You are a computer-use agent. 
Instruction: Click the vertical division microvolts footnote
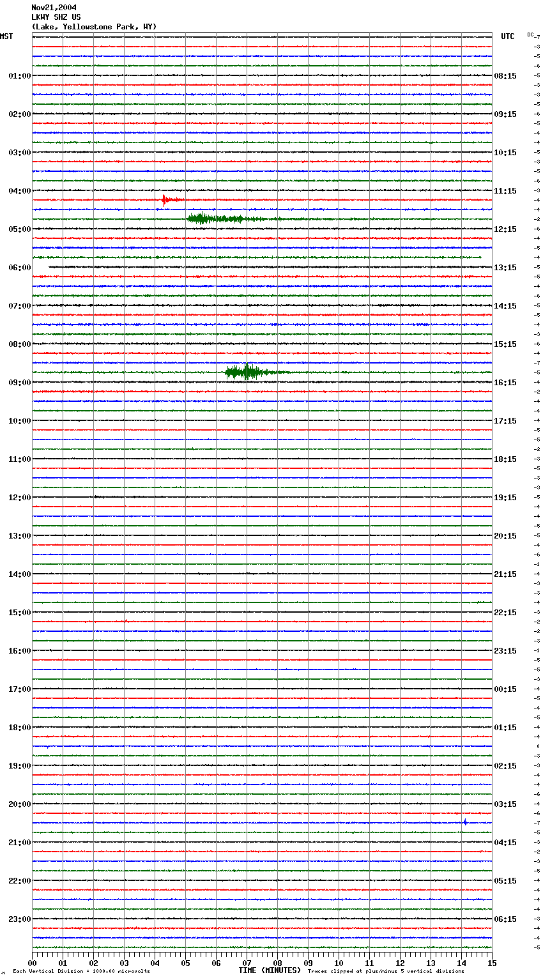pyautogui.click(x=81, y=972)
